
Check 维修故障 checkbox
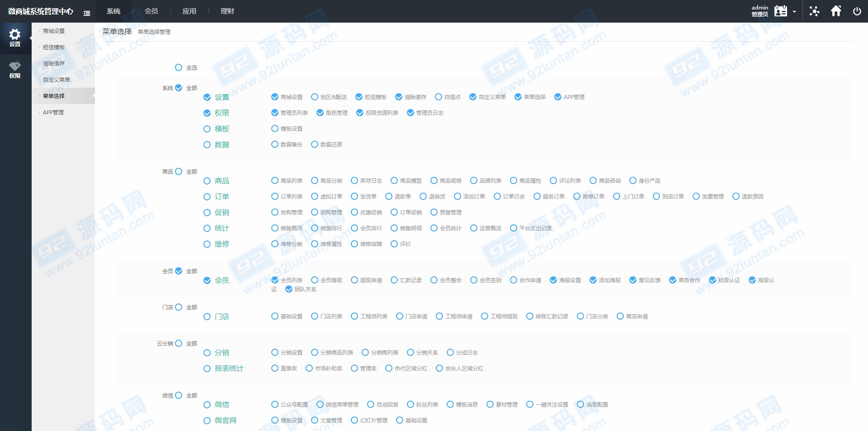tap(354, 244)
